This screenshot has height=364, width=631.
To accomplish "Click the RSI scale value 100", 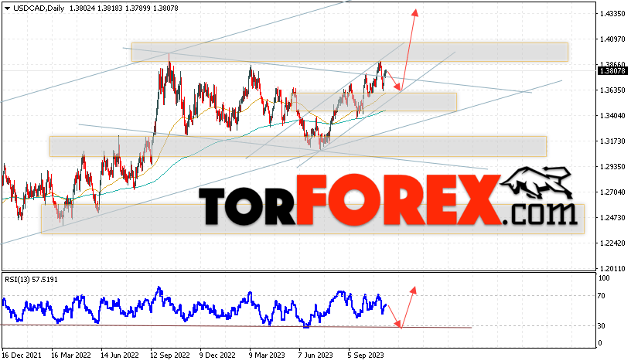I will [604, 278].
